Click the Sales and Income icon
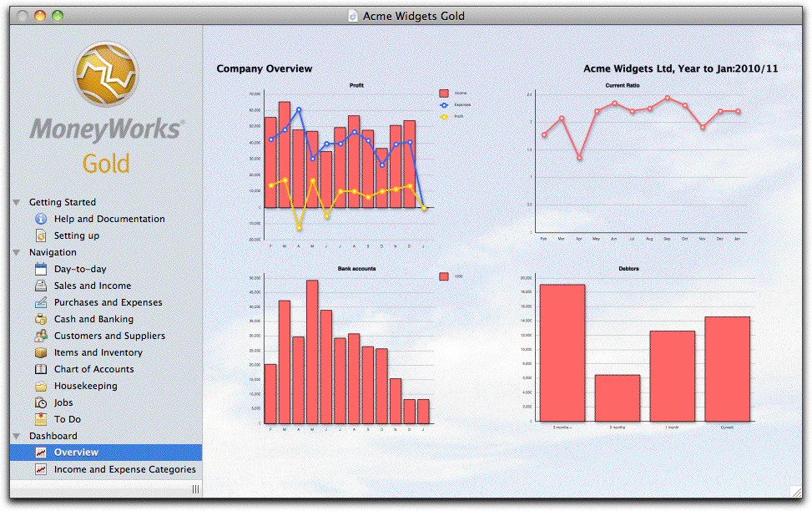Viewport: 812px width, 511px height. click(41, 285)
